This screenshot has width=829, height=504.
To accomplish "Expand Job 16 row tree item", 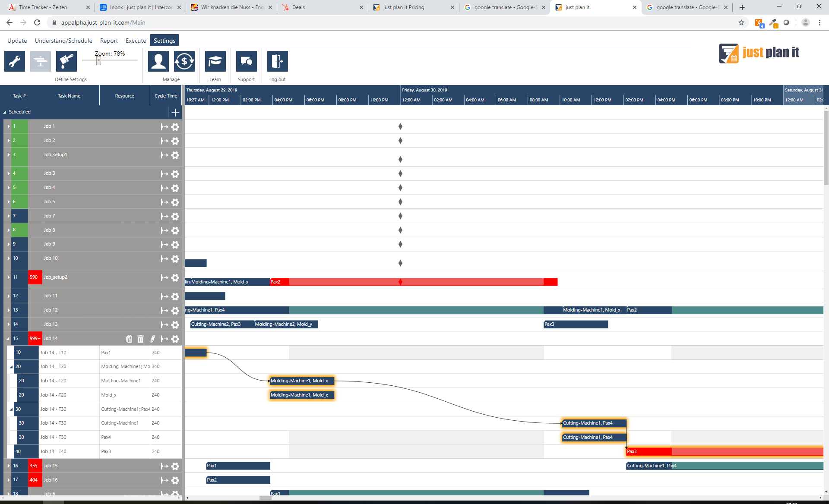I will pos(8,480).
